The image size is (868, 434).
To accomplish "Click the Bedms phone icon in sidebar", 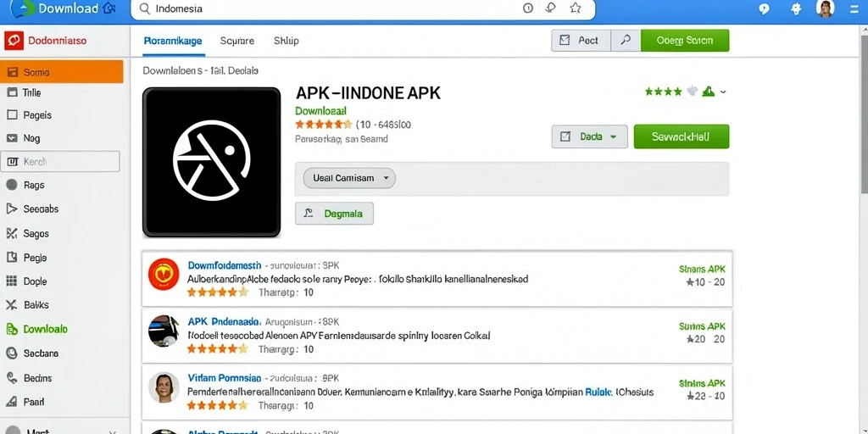I will [12, 378].
